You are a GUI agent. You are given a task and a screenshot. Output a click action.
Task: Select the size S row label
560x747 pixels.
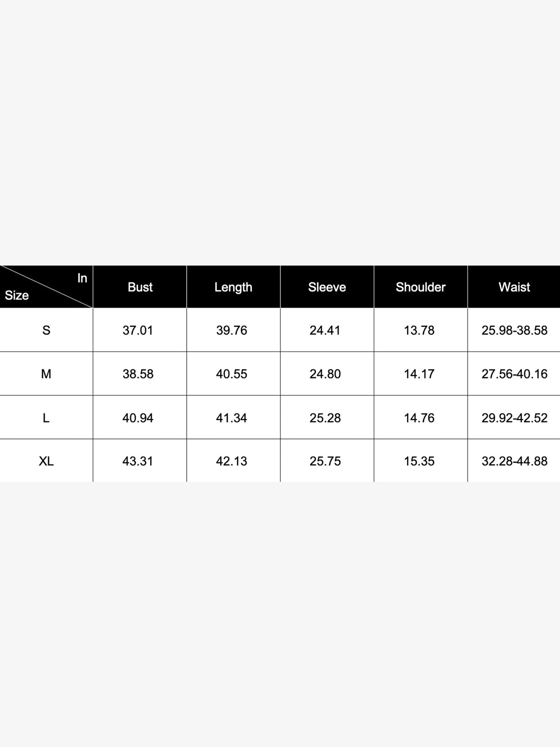[46, 330]
